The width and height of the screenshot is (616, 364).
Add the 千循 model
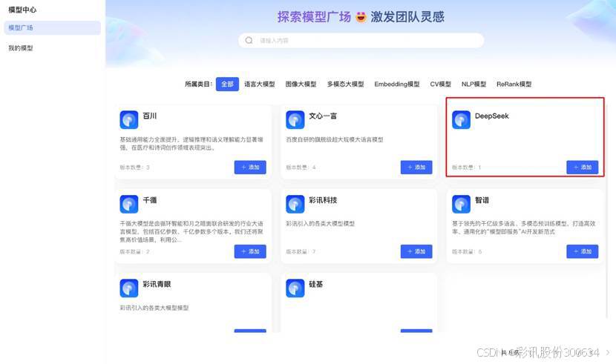tap(250, 251)
